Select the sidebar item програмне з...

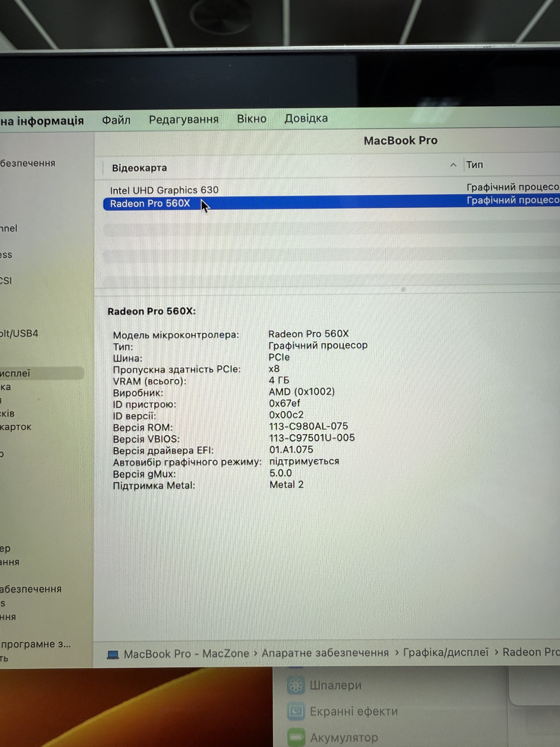coord(36,644)
